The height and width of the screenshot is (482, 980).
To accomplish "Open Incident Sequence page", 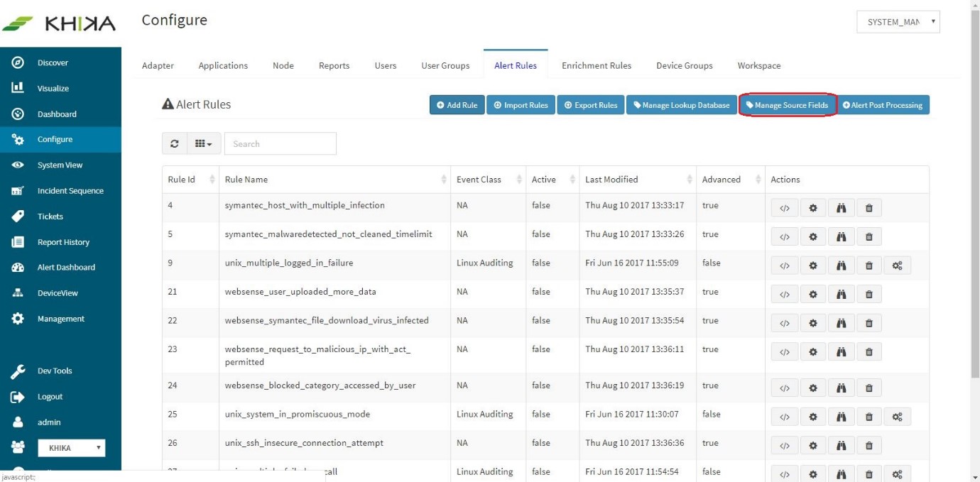I will point(70,190).
